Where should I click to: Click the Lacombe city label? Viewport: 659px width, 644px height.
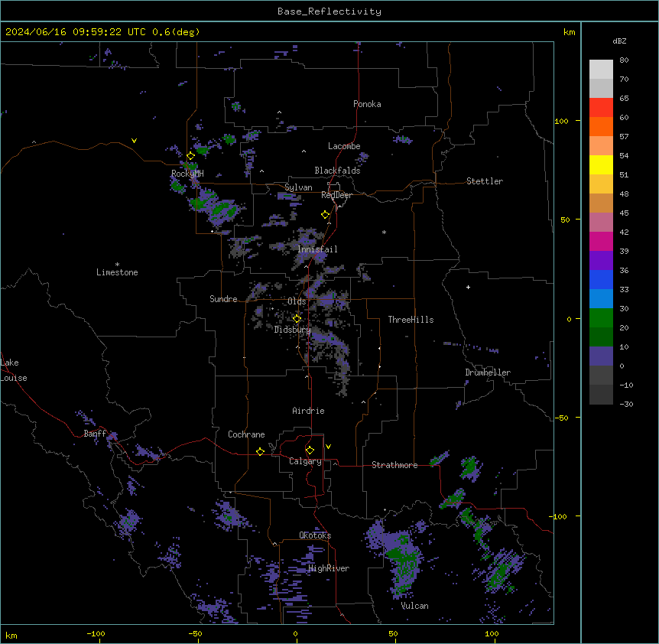click(344, 146)
